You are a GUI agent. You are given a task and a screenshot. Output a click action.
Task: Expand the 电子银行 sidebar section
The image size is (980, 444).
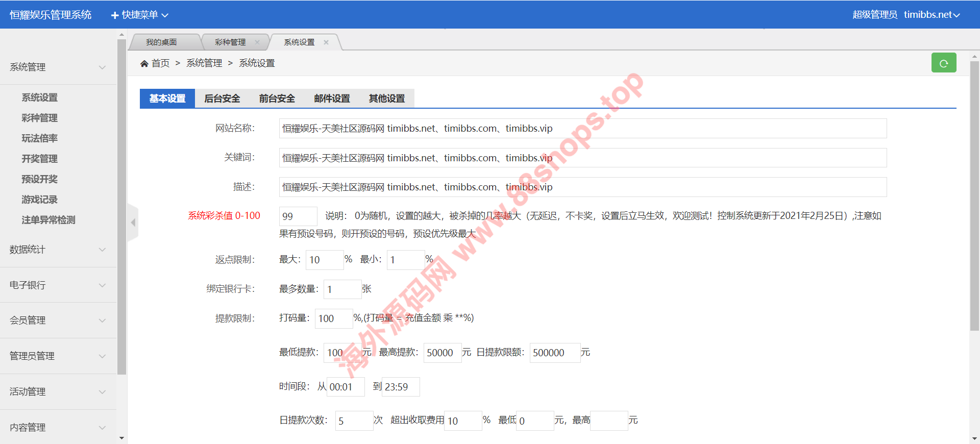coord(58,285)
